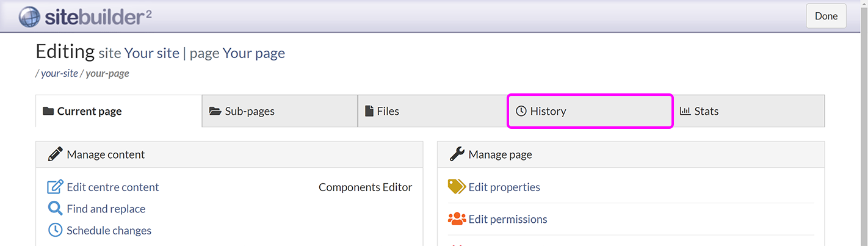Click the Edit properties tags icon
This screenshot has height=246, width=868.
point(457,187)
